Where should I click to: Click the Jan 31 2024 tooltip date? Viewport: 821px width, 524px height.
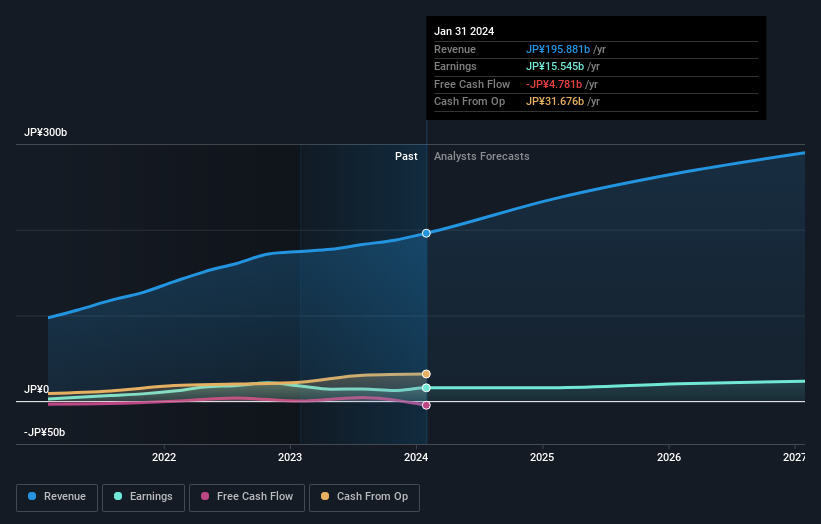click(x=464, y=31)
